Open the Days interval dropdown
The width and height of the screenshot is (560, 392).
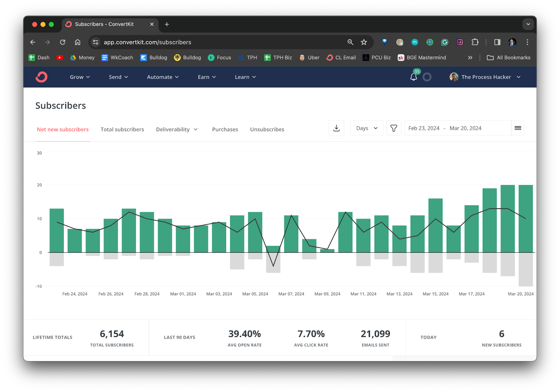point(367,128)
